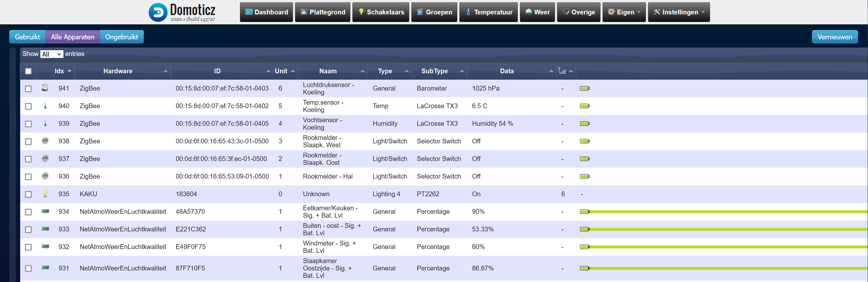
Task: Click name cell Rookmelder - Hal
Action: [x=328, y=176]
